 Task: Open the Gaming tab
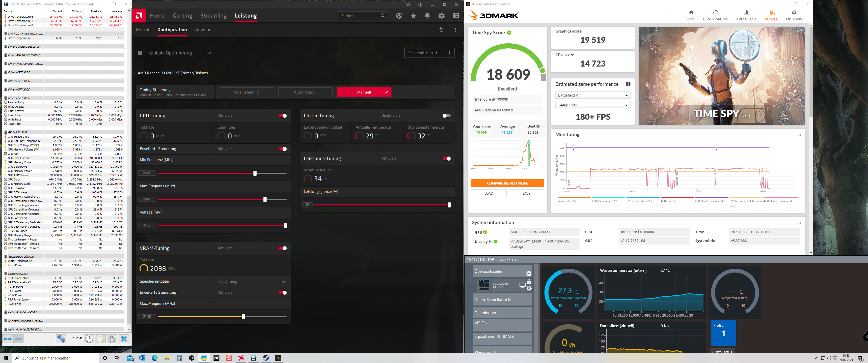[x=182, y=15]
